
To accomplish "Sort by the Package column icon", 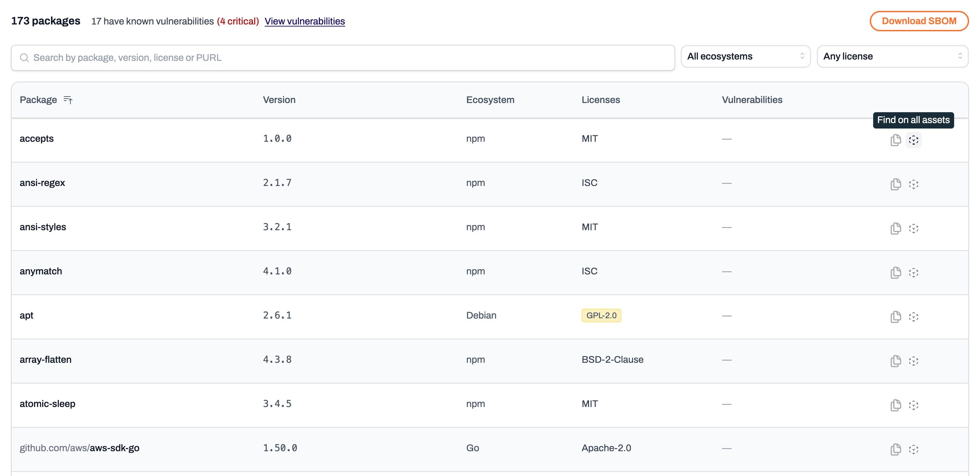I will point(68,100).
